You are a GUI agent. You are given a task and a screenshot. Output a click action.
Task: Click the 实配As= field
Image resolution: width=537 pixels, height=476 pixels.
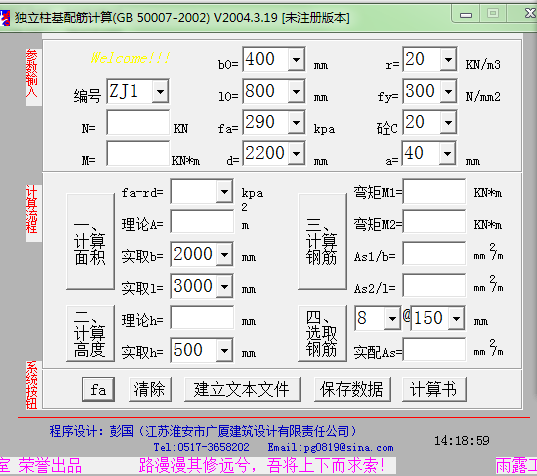[x=434, y=350]
